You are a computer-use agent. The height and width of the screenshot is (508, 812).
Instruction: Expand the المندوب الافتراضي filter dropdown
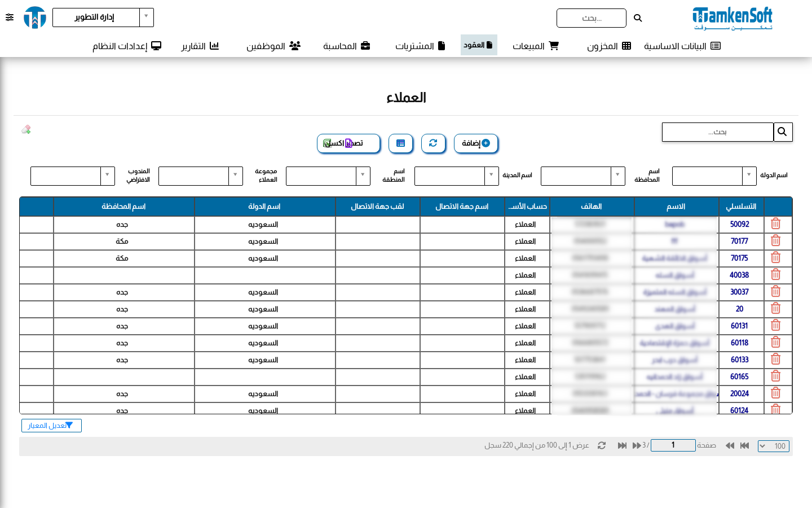tap(108, 176)
